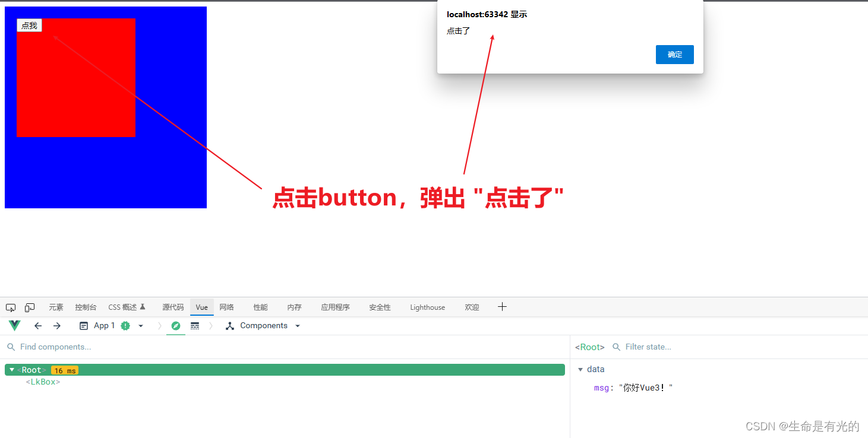This screenshot has width=868, height=438.
Task: Open the App 1 selector dropdown
Action: point(112,326)
